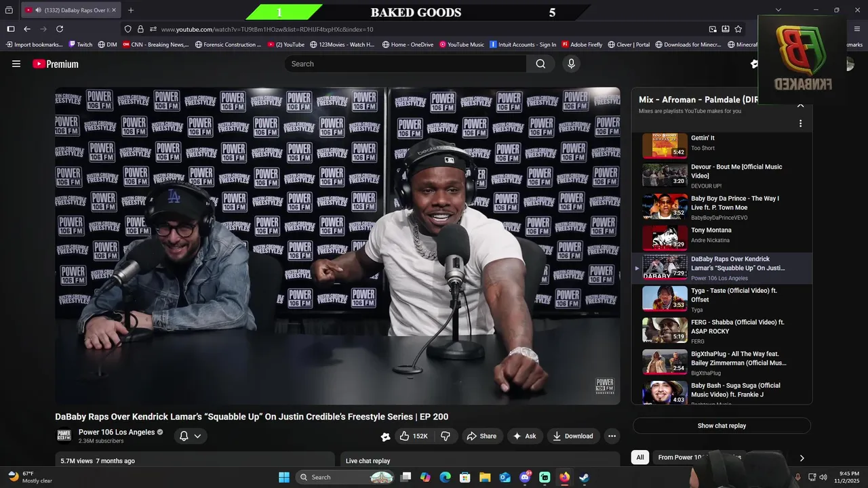Screen dimensions: 868x488
Task: Click Import bookmarks button
Action: point(34,45)
